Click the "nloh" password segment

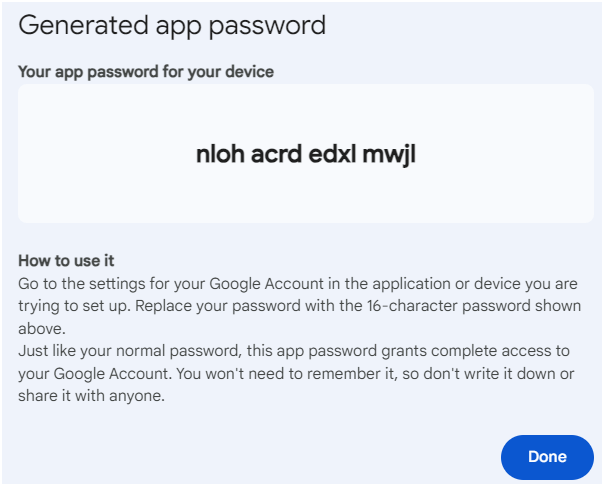(217, 155)
